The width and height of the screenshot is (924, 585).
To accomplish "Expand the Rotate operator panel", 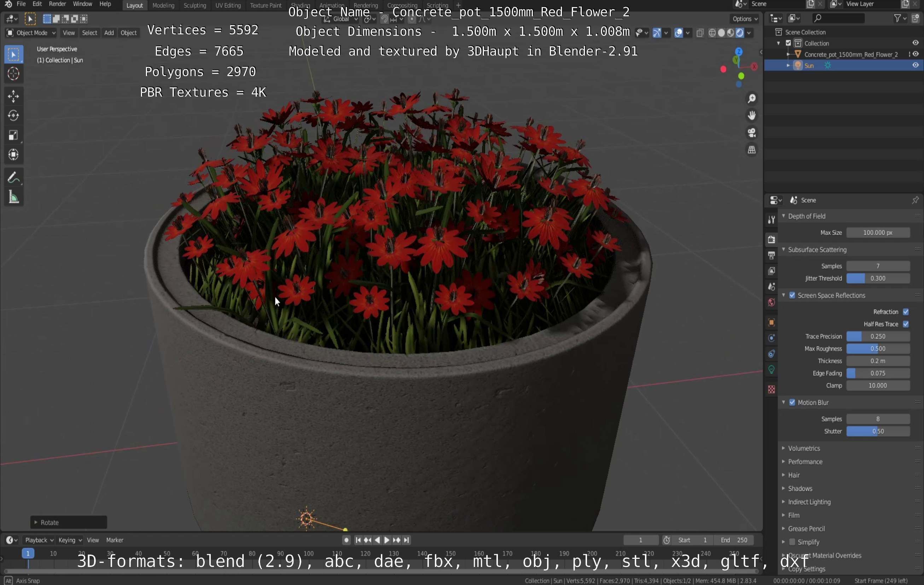I will tap(68, 522).
